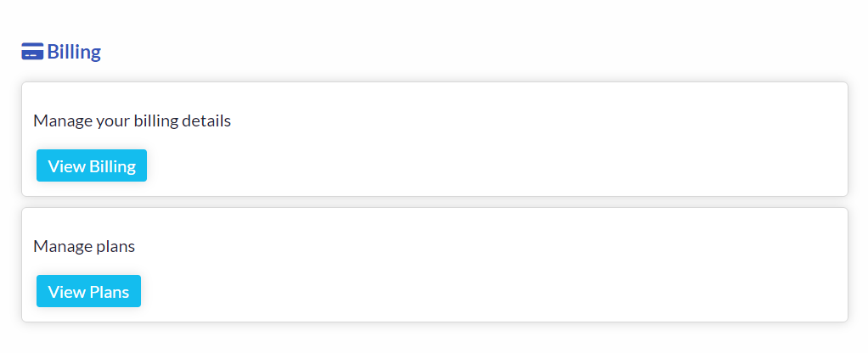
Task: Click the button labeled View Billing
Action: click(92, 165)
